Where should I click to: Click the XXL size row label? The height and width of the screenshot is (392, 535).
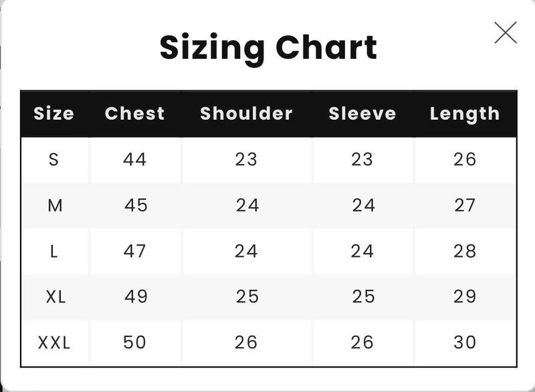(x=54, y=342)
